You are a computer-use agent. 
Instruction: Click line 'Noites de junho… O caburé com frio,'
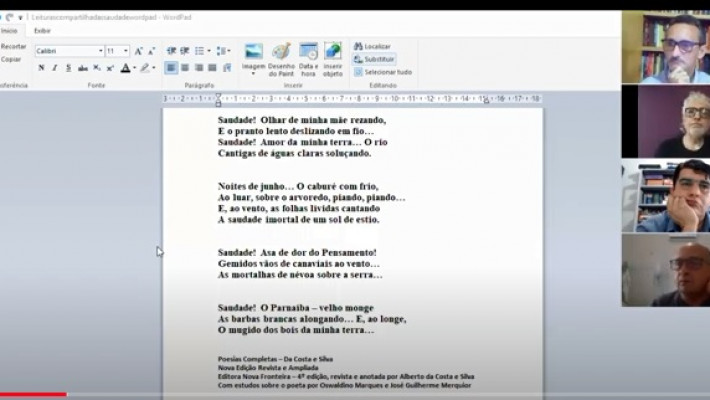point(298,186)
